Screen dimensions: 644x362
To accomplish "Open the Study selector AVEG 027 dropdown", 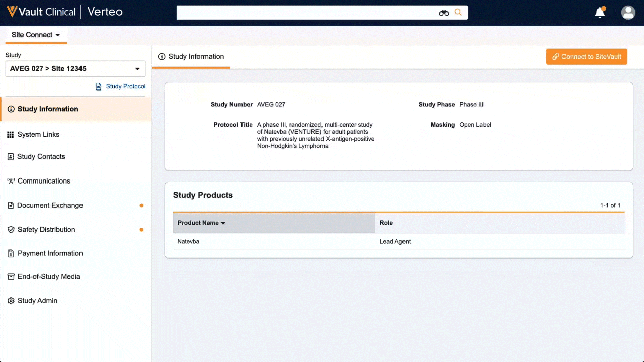I will (x=75, y=69).
